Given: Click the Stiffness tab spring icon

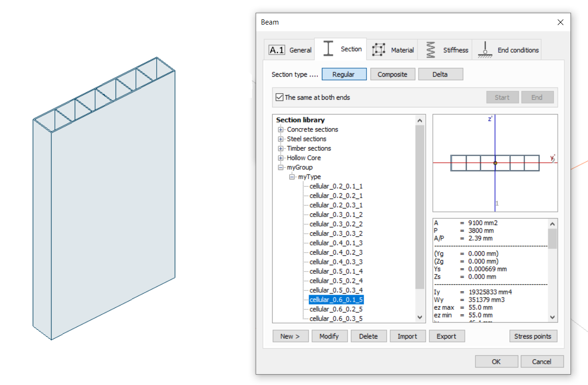Looking at the screenshot, I should tap(430, 50).
